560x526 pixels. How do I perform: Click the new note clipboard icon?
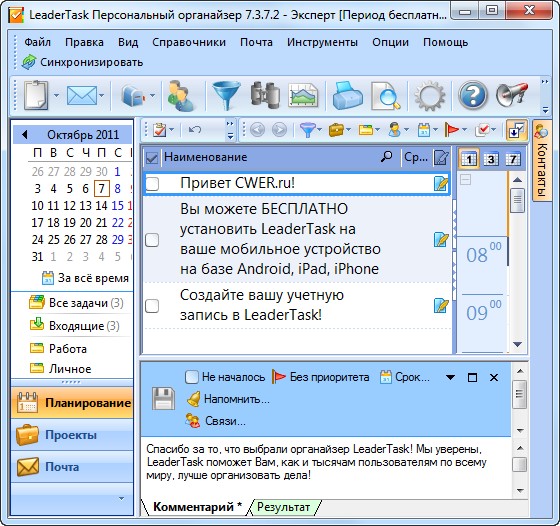(x=35, y=95)
